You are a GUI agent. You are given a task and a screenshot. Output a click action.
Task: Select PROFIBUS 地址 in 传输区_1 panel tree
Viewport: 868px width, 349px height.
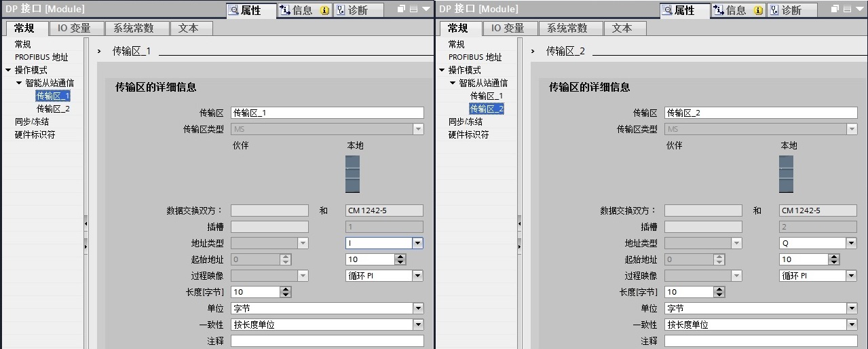coord(41,57)
